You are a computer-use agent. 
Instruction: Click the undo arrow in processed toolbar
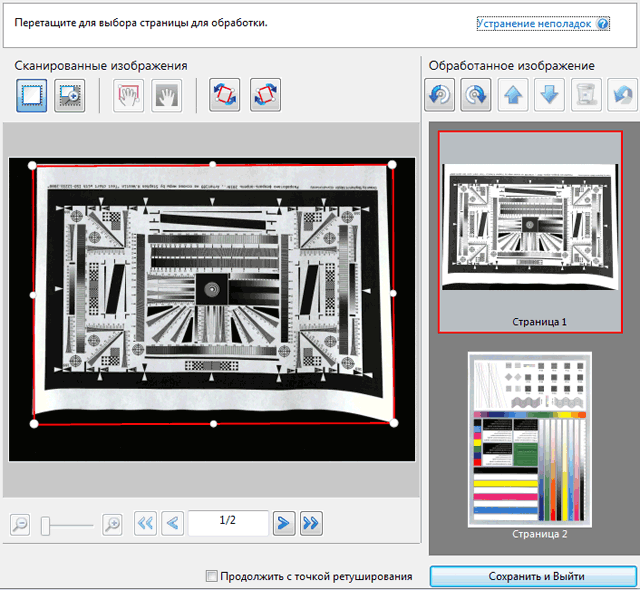tap(620, 96)
